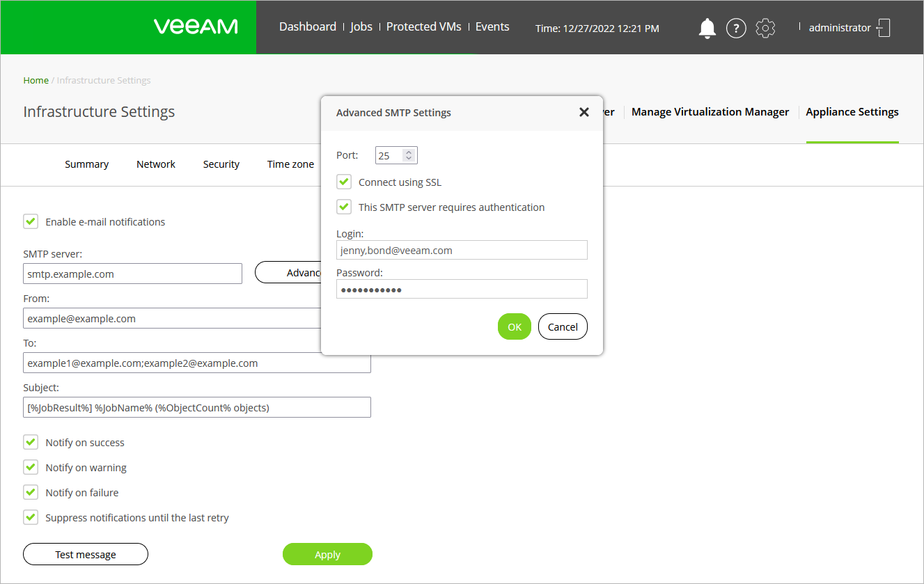
Task: Confirm dialog with OK button
Action: pyautogui.click(x=515, y=326)
